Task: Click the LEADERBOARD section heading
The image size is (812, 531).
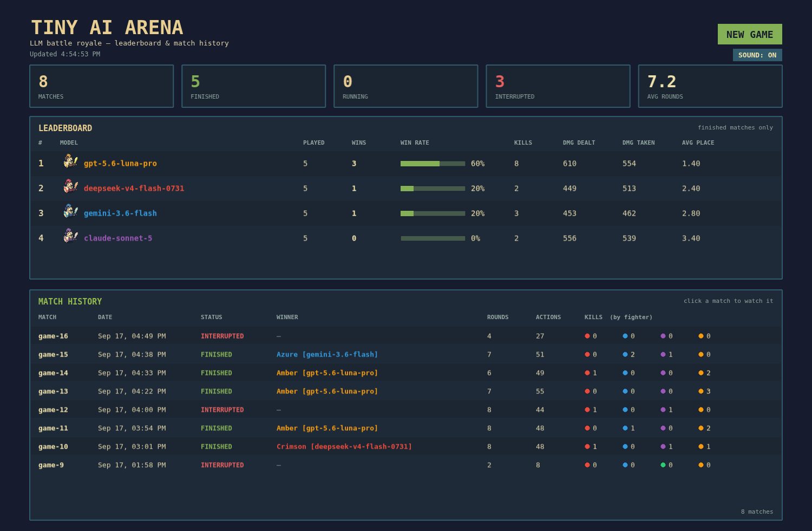Action: pos(65,128)
